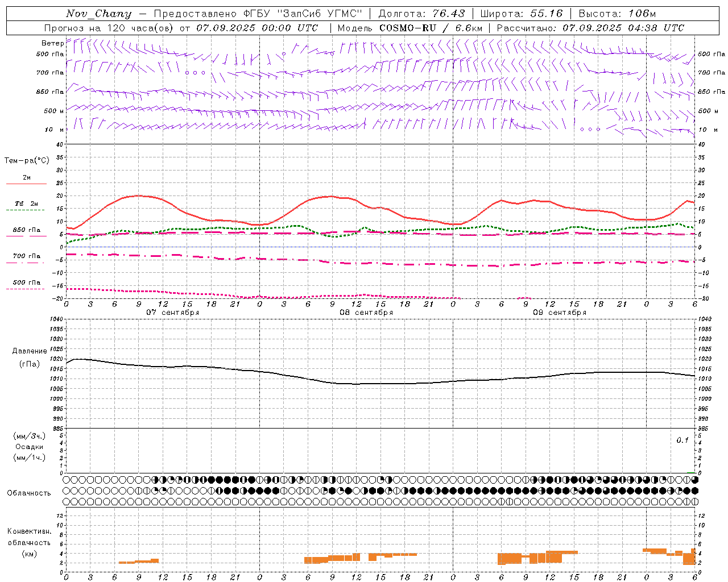Click the orange convective bar on 07 сентября
728x582 pixels.
click(139, 562)
